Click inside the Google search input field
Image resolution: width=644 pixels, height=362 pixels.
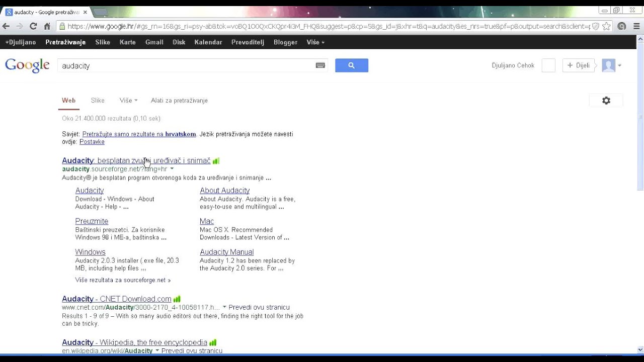point(186,66)
